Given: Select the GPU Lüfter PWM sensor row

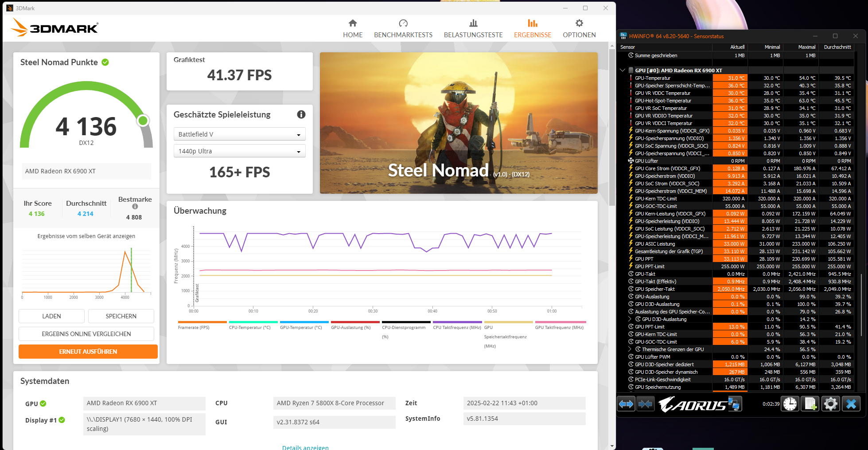Looking at the screenshot, I should 737,357.
